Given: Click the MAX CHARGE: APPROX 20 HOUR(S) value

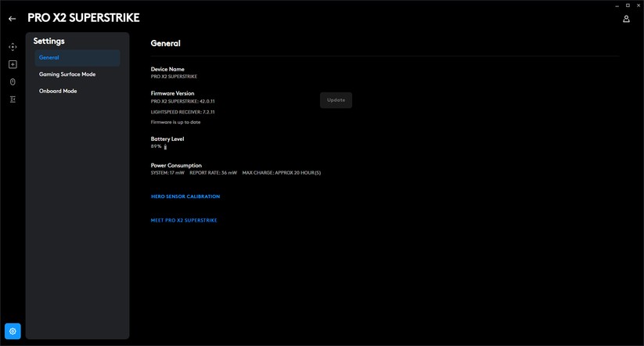Looking at the screenshot, I should click(x=282, y=172).
